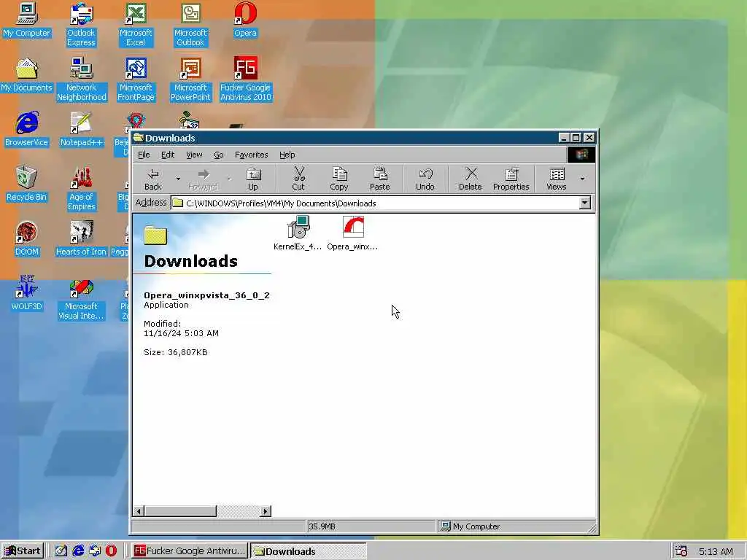Click the Downloads taskbar button
Screen dimensions: 747x560
point(309,551)
